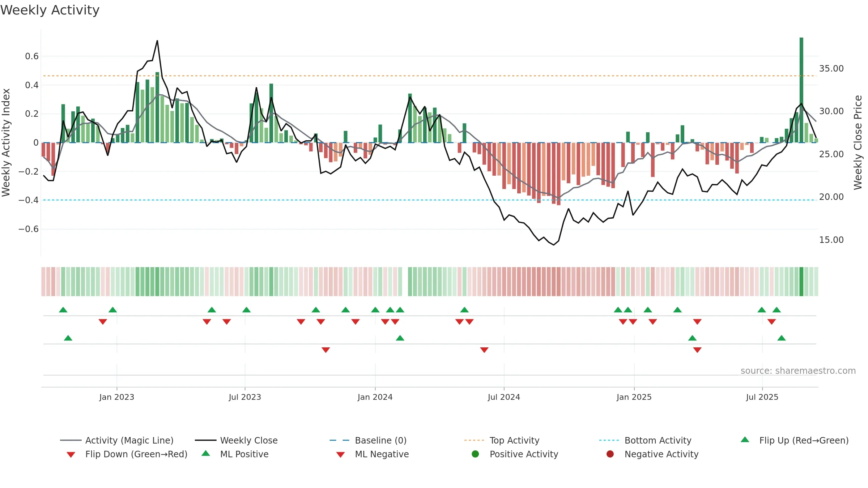Click the Flip Up green triangle legend icon

pos(745,440)
